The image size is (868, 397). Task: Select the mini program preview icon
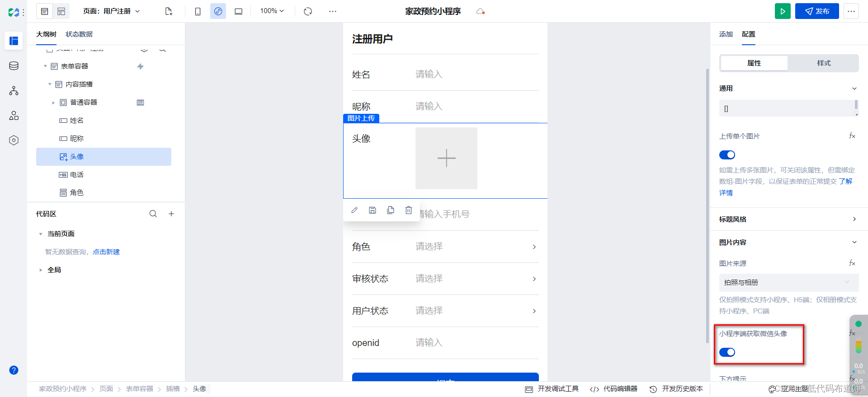coord(218,11)
